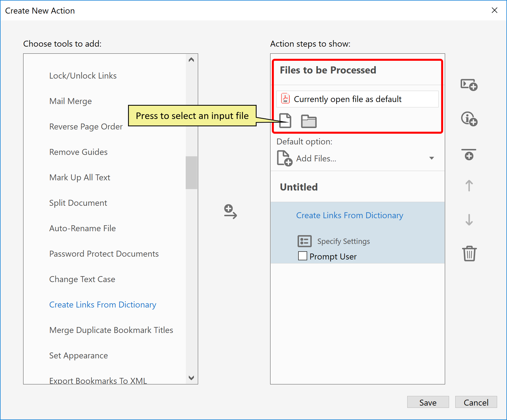Viewport: 507px width, 420px height.
Task: Move the step up with the up arrow icon
Action: pos(469,186)
